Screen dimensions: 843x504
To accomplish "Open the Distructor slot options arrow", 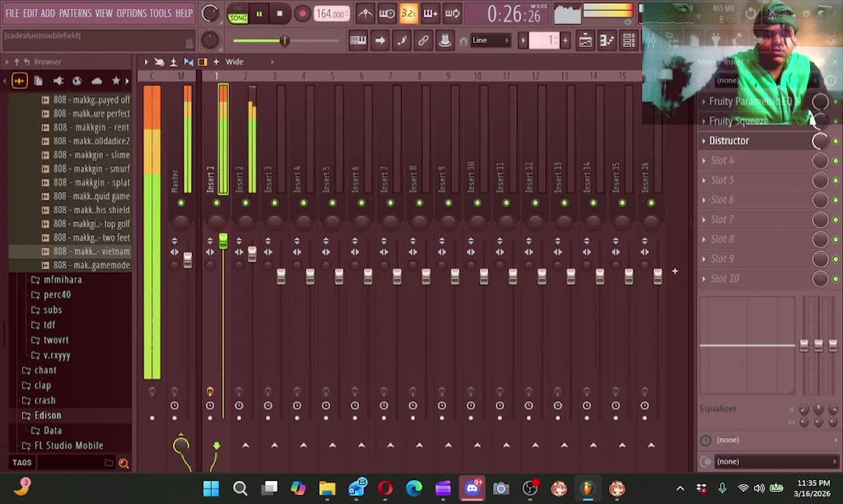I will [x=704, y=141].
